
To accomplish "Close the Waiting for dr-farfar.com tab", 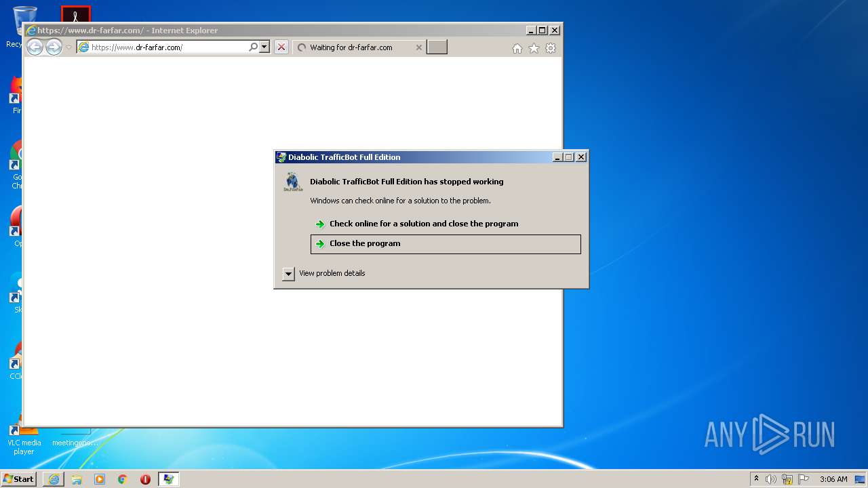I will [x=418, y=47].
